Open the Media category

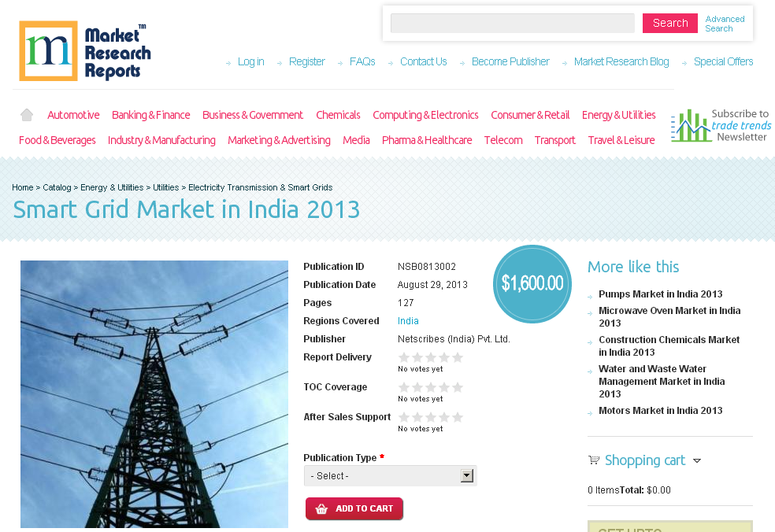[x=356, y=140]
